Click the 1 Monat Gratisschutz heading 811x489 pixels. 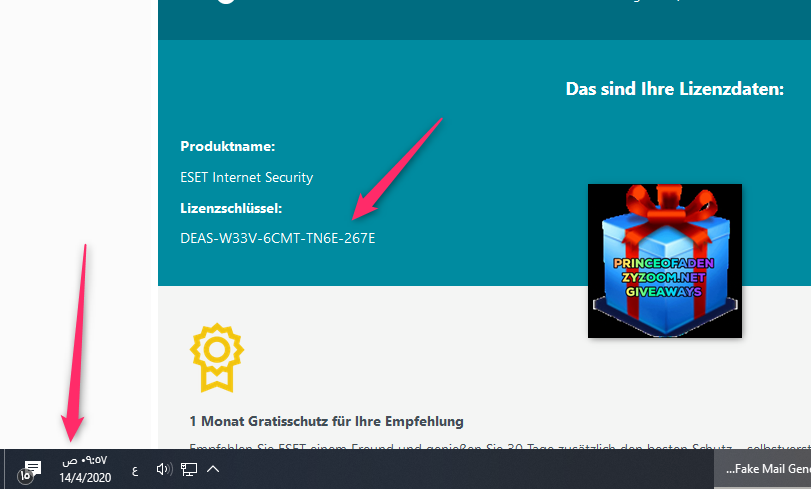pyautogui.click(x=326, y=421)
